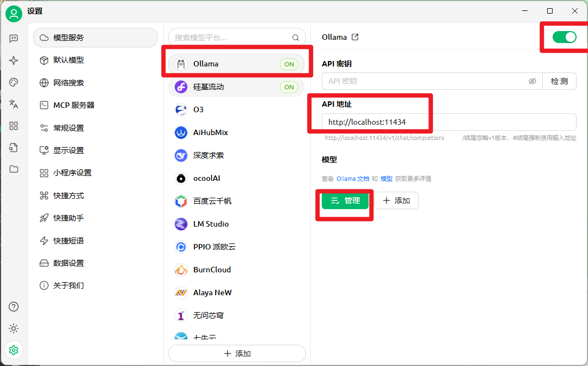The width and height of the screenshot is (588, 366).
Task: Open the files folder sidebar icon
Action: (x=14, y=169)
